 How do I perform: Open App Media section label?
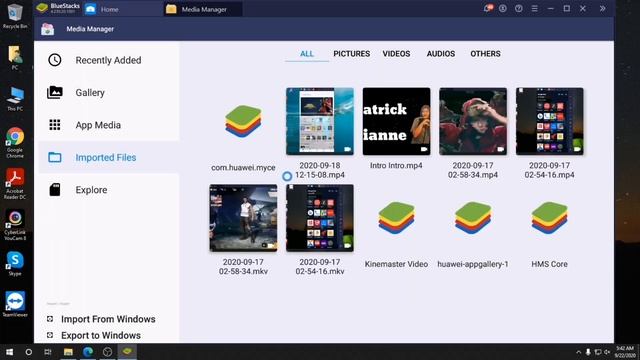[98, 125]
